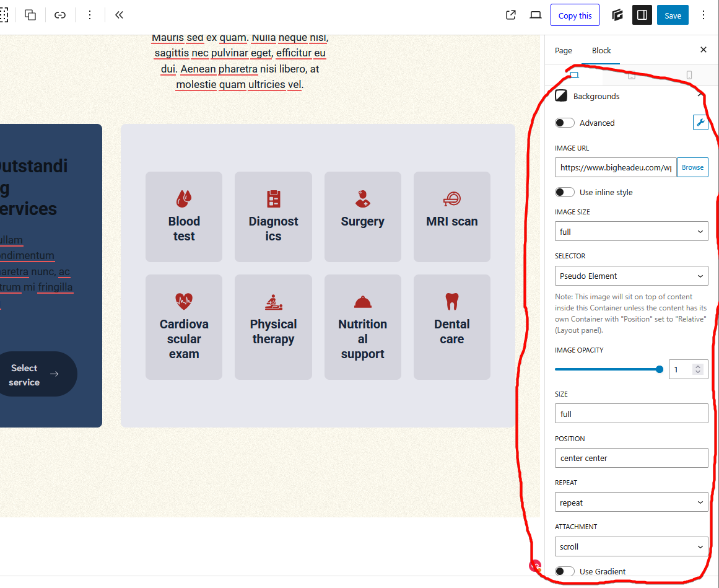Click the Cardiovascular heart icon
The width and height of the screenshot is (719, 588).
pyautogui.click(x=184, y=302)
